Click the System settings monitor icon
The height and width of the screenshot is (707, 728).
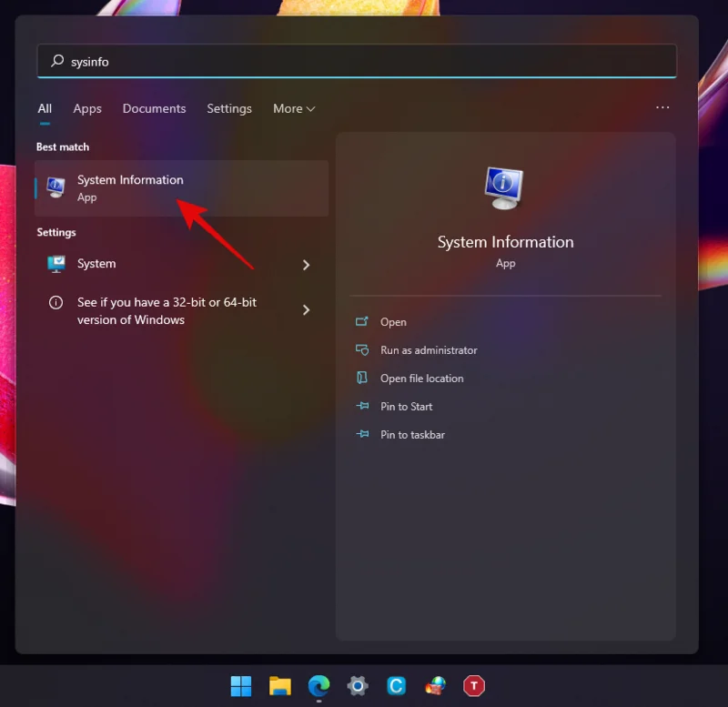tap(56, 263)
